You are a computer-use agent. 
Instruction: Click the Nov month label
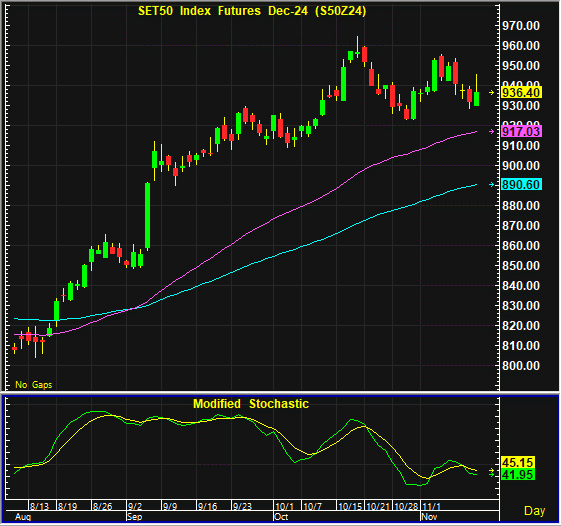coord(429,517)
